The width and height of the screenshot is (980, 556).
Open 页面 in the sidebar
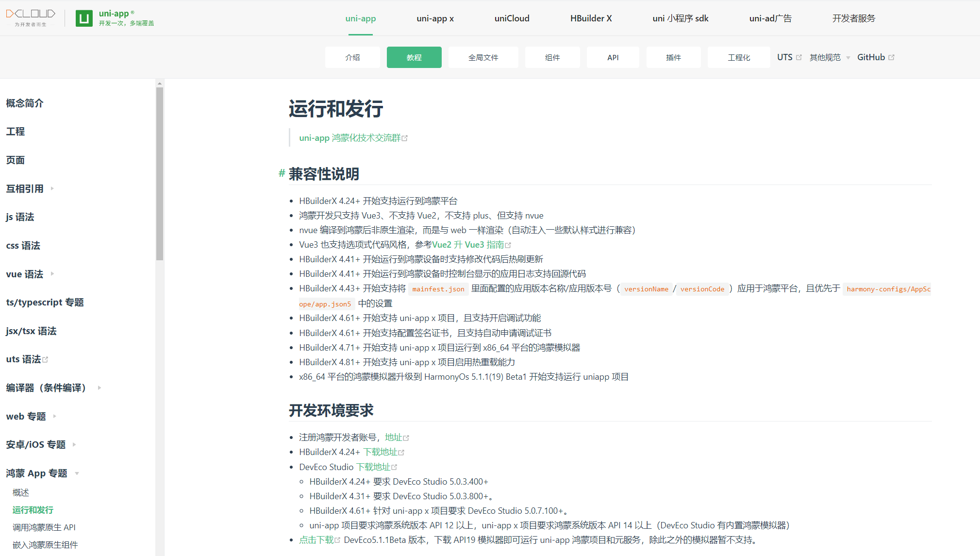point(16,160)
